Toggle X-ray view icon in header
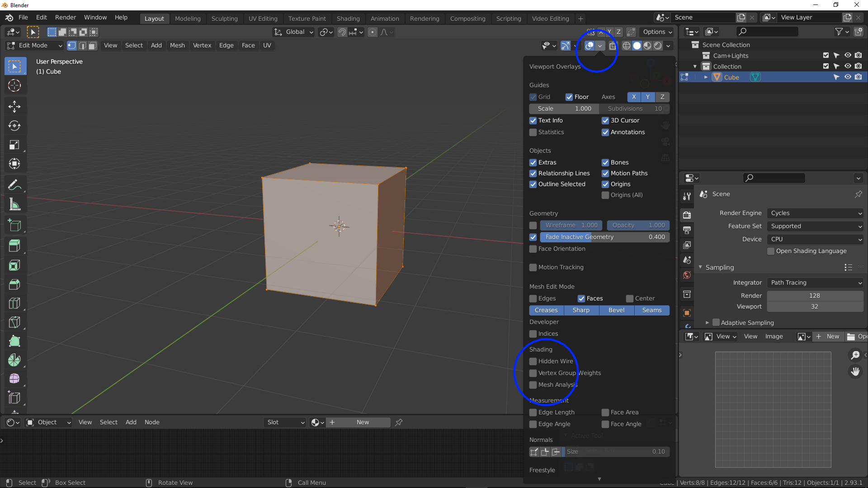This screenshot has height=488, width=868. pyautogui.click(x=613, y=46)
